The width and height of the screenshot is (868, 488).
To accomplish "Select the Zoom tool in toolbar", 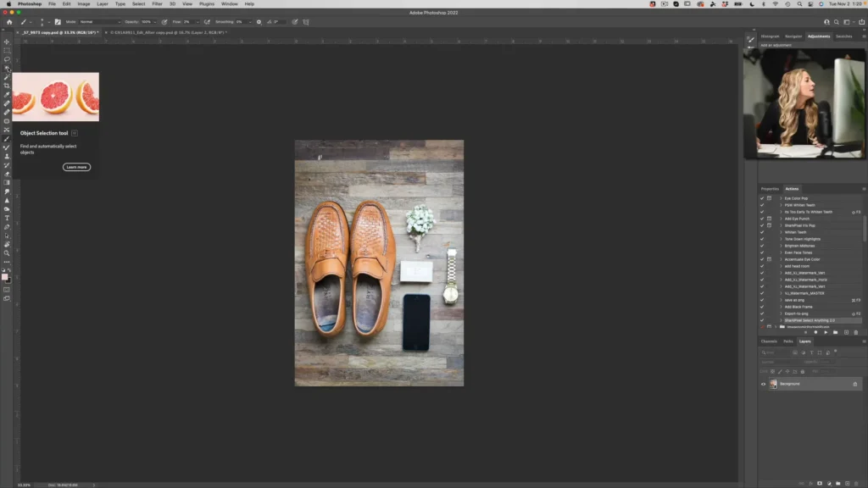I will coord(7,252).
